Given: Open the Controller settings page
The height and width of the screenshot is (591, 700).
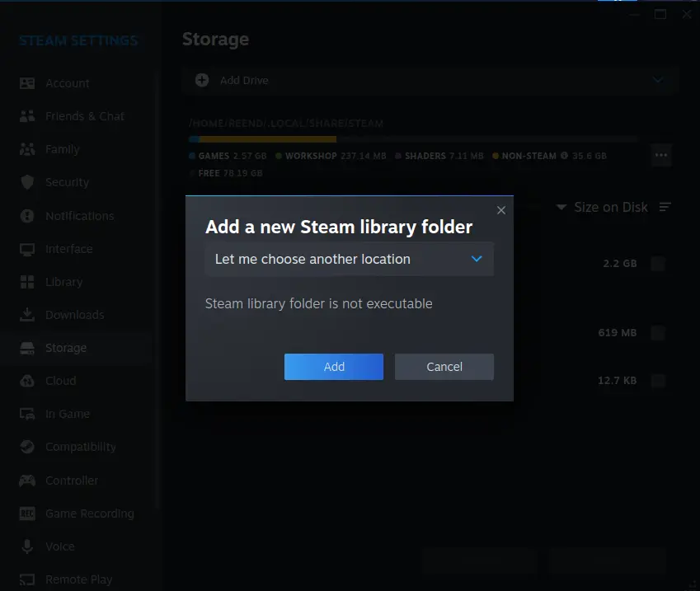Looking at the screenshot, I should (x=72, y=481).
